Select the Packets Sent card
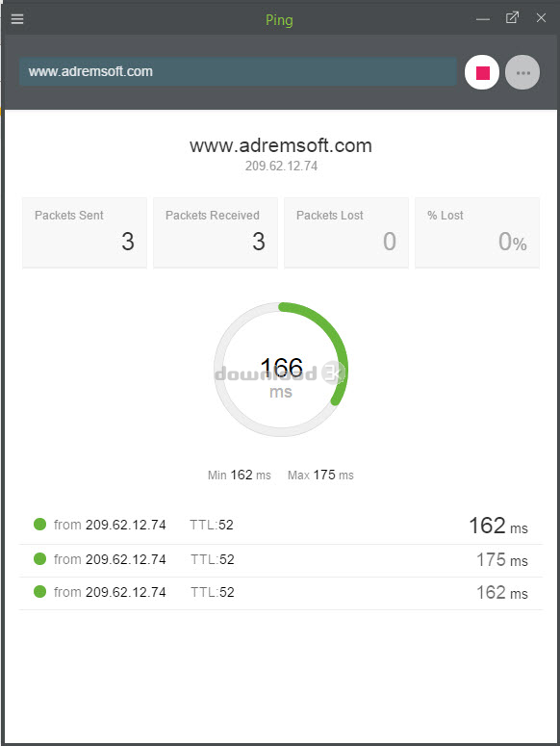This screenshot has height=746, width=560. pyautogui.click(x=85, y=233)
